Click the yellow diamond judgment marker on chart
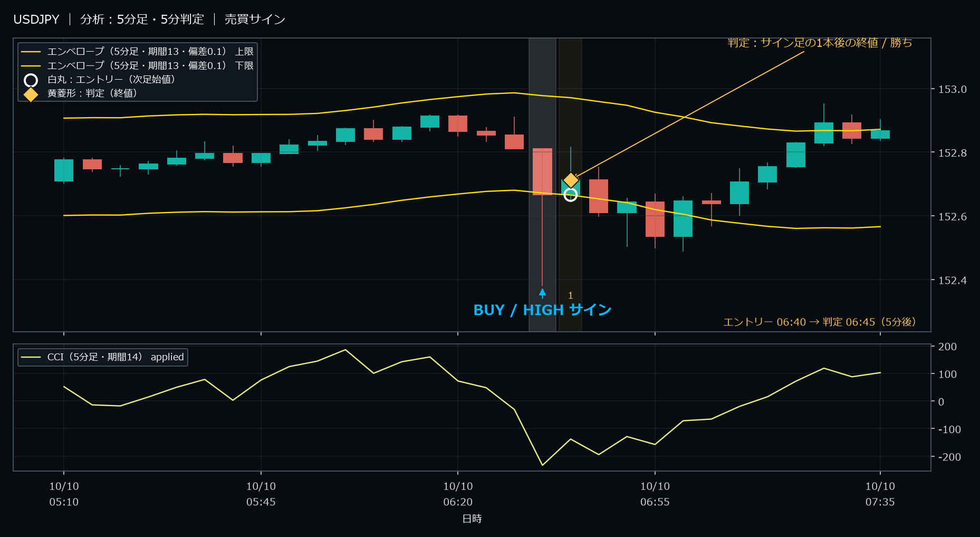 point(571,180)
